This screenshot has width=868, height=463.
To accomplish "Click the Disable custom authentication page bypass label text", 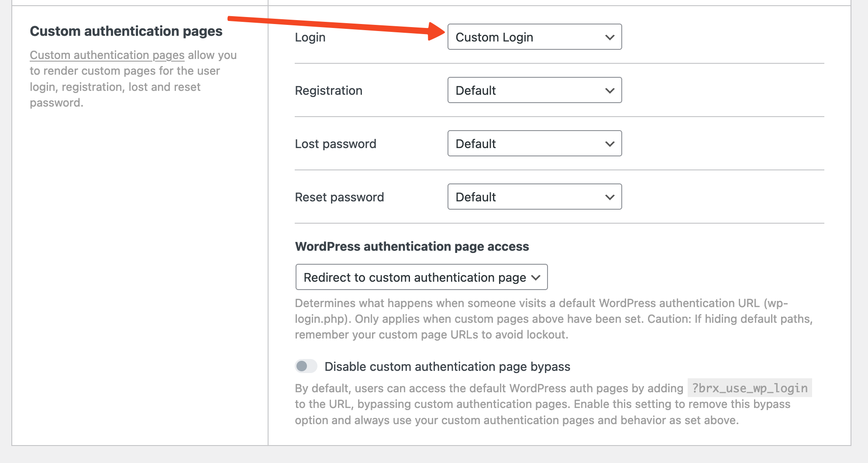I will [x=447, y=367].
